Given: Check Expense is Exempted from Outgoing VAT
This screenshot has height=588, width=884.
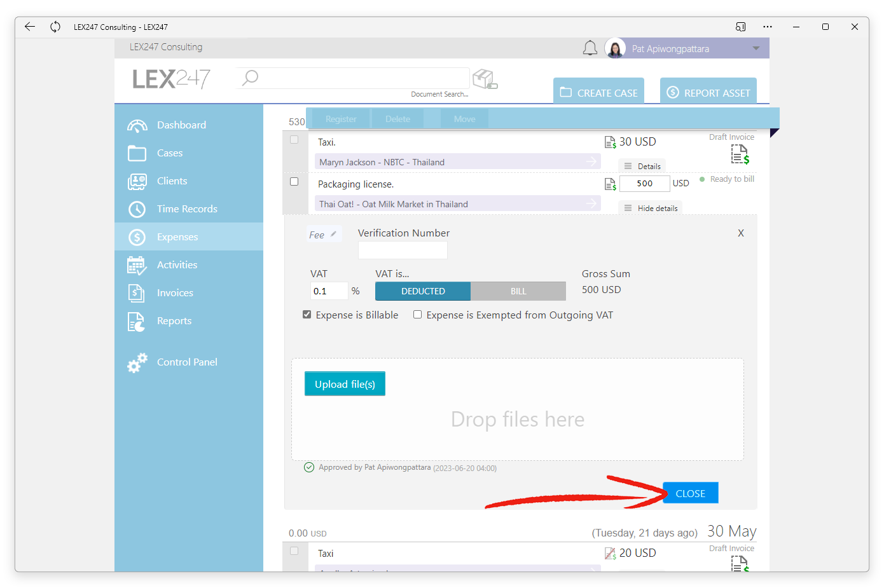Looking at the screenshot, I should tap(418, 315).
